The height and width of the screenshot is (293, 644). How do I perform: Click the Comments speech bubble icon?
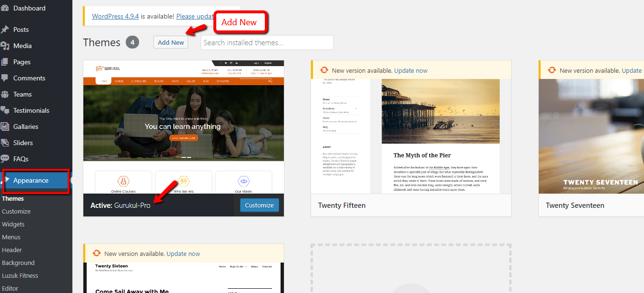(x=5, y=78)
